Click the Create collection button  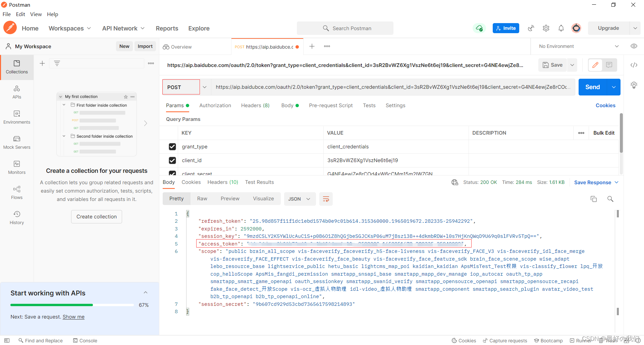click(x=97, y=217)
